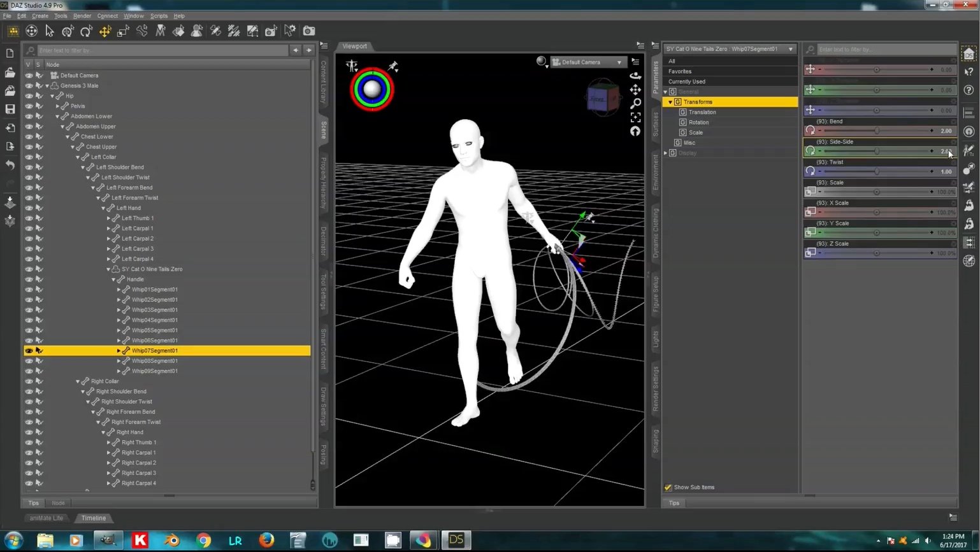The width and height of the screenshot is (980, 552).
Task: Select the Translate tool in toolbar
Action: (105, 31)
